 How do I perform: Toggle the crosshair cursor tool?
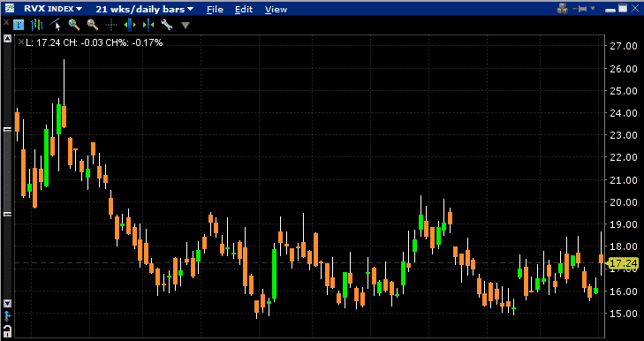[111, 25]
